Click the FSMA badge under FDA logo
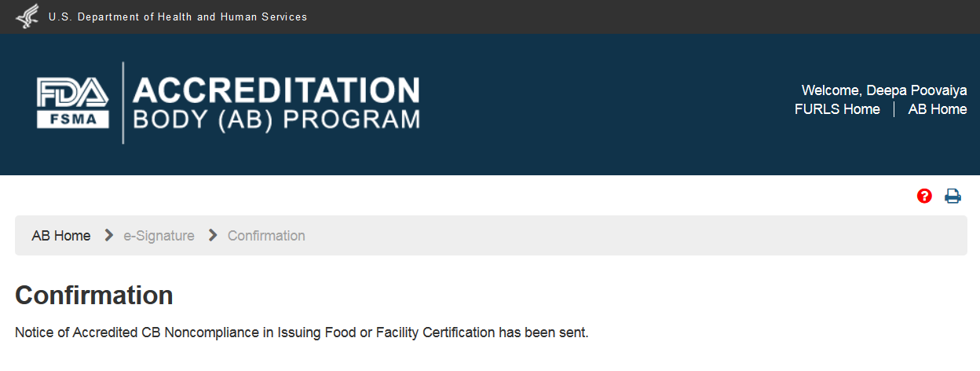Image resolution: width=980 pixels, height=371 pixels. coord(72,119)
